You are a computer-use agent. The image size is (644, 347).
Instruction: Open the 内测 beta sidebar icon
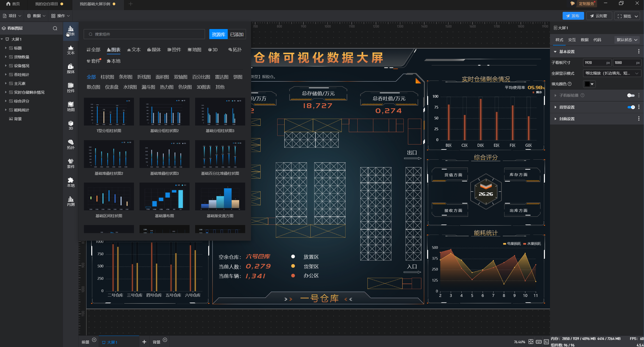point(71,201)
